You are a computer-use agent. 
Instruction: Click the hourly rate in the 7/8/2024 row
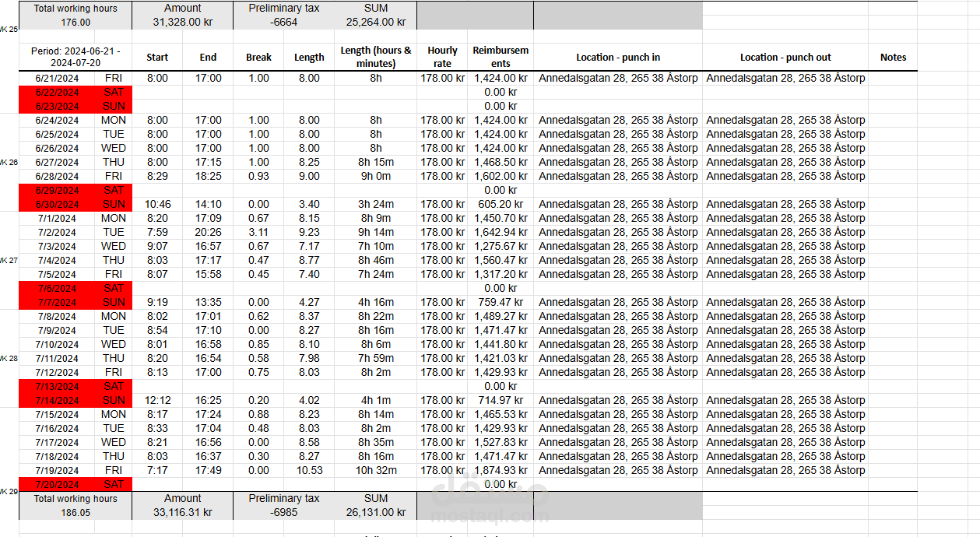(443, 316)
